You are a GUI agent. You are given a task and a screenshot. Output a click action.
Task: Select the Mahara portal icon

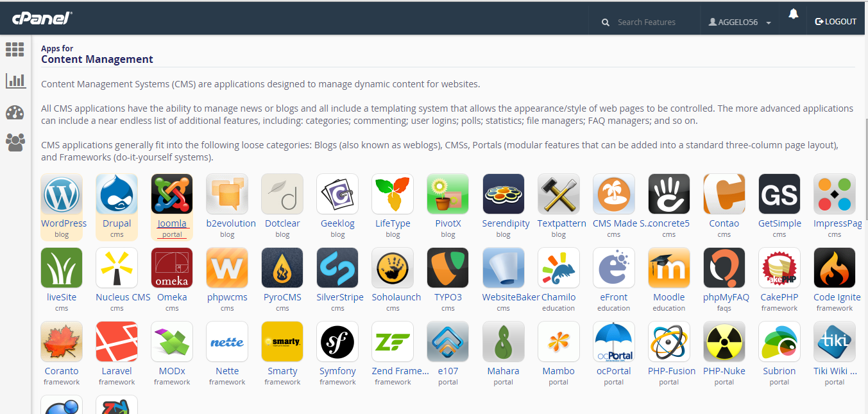503,341
